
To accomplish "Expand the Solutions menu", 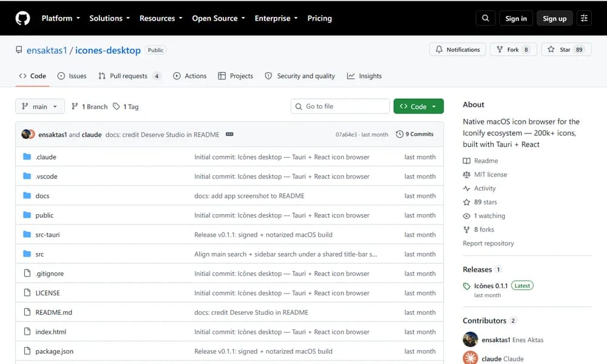I will tap(109, 18).
